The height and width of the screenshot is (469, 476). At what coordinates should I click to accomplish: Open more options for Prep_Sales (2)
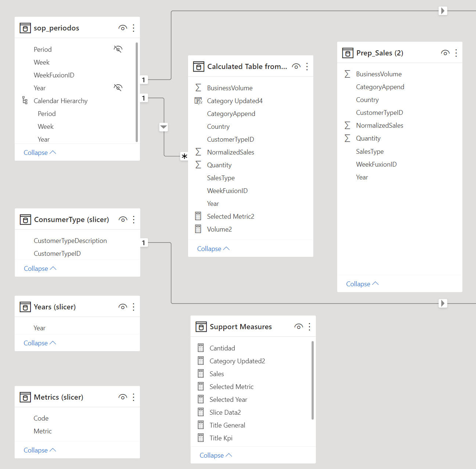456,53
